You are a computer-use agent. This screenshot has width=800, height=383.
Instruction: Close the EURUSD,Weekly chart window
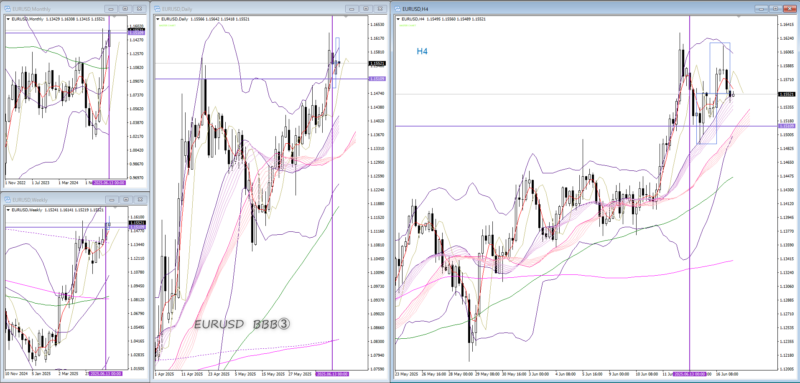pyautogui.click(x=139, y=200)
